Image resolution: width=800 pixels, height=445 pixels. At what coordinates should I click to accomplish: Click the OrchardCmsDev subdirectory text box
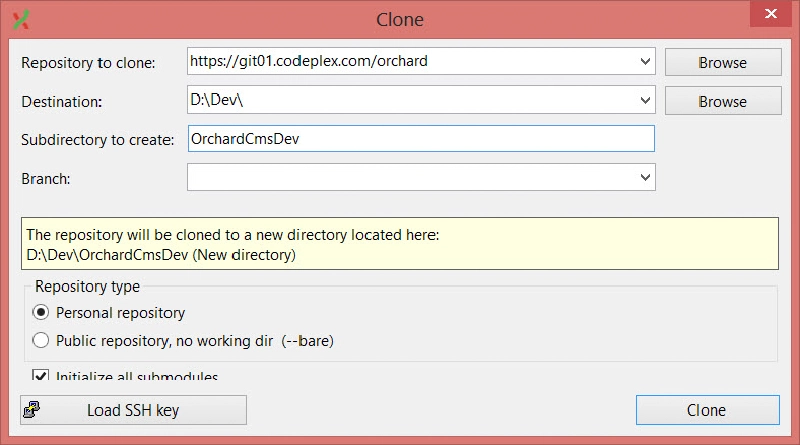[421, 139]
